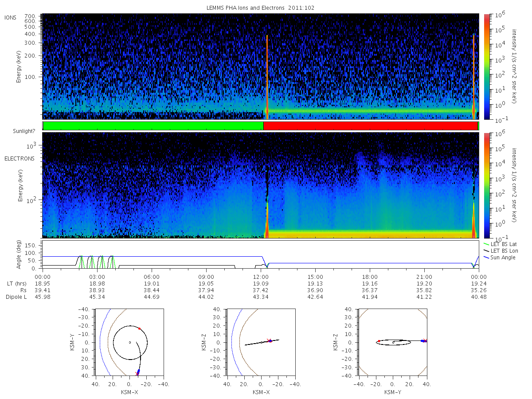
Task: Select the 'IONS' panel label
Action: (10, 18)
